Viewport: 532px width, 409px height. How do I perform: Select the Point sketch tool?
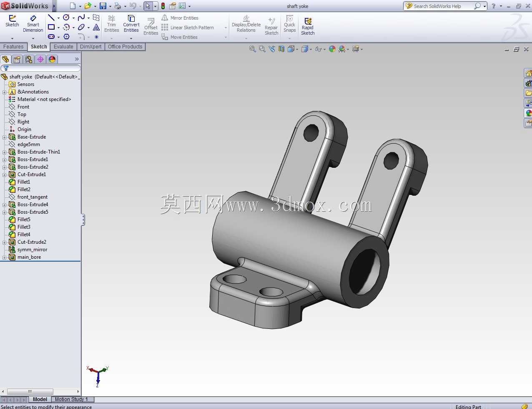coord(96,37)
